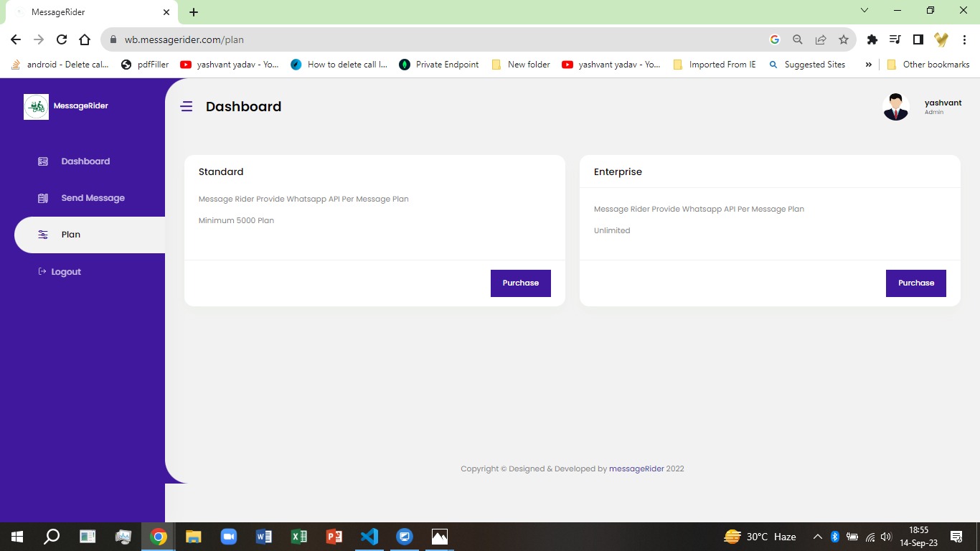Toggle the browser side panel

tap(918, 39)
